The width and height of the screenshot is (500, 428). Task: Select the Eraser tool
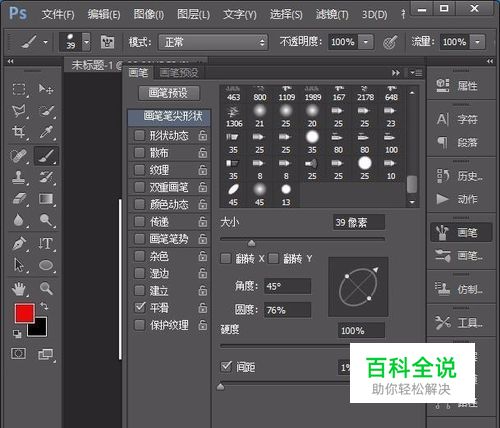tap(19, 199)
